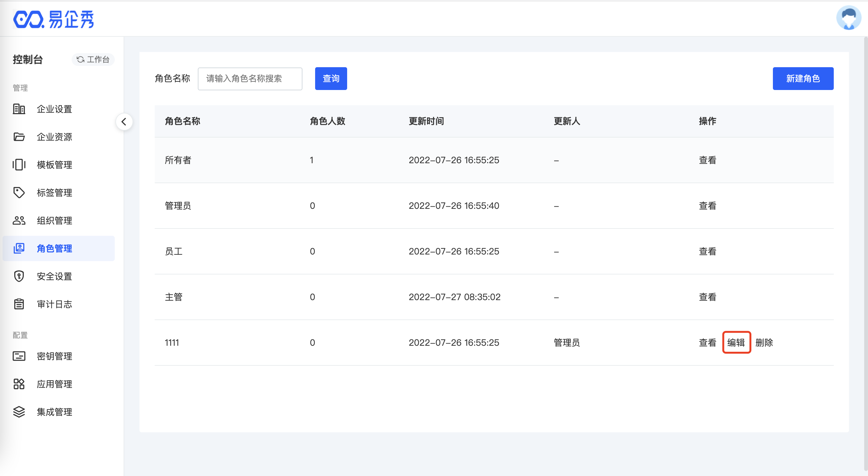Edit the 1111 role via 编辑
The height and width of the screenshot is (476, 868).
736,343
